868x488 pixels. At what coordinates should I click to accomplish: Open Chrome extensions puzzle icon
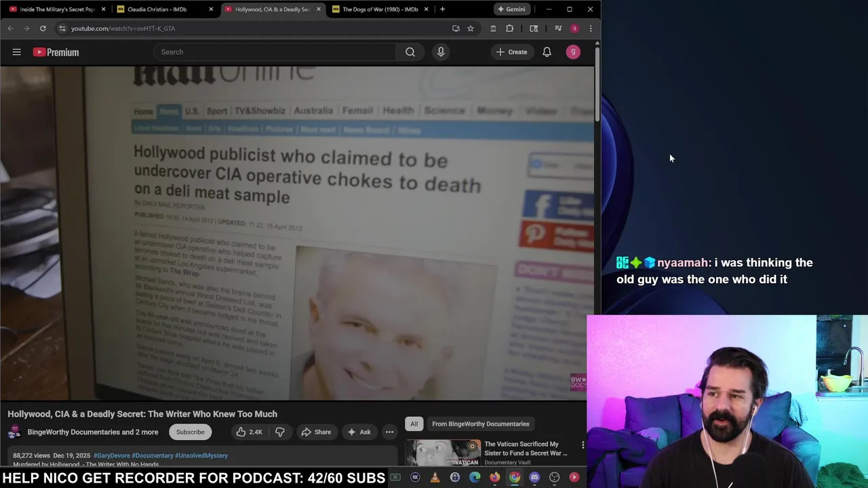click(510, 28)
